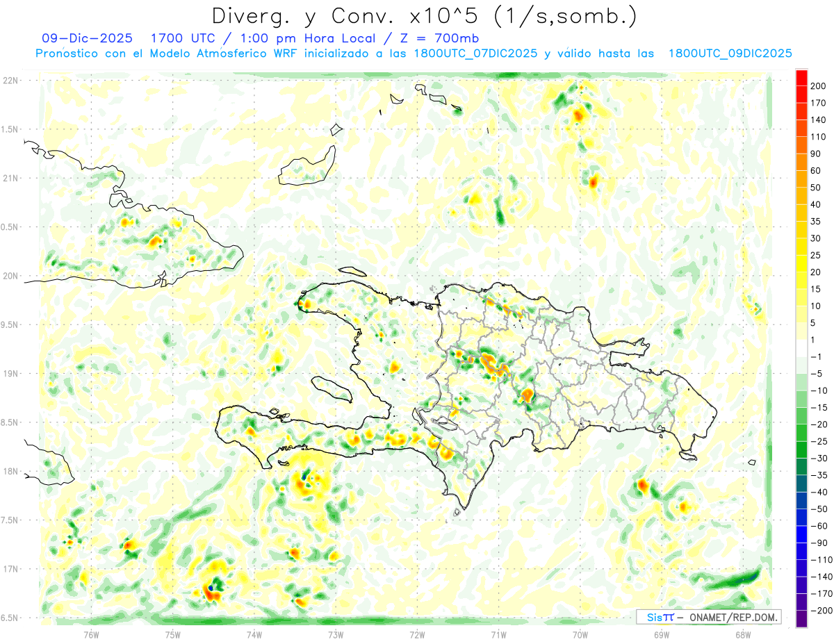The width and height of the screenshot is (834, 644).
Task: Click the '74W' longitude label
Action: (x=254, y=634)
